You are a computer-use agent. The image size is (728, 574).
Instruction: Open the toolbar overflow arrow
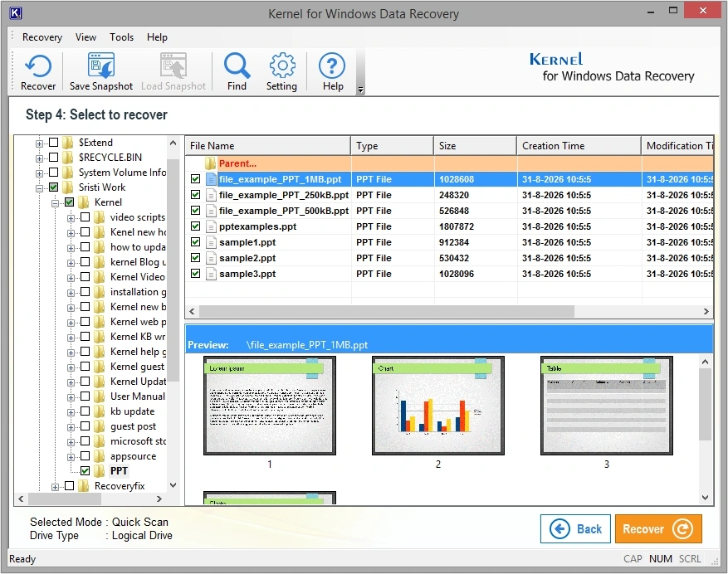coord(361,90)
